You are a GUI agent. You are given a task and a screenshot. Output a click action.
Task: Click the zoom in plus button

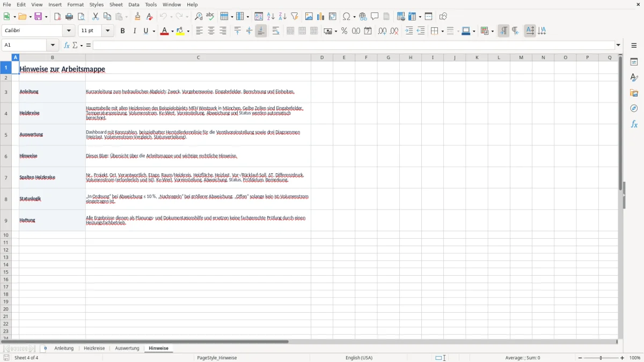point(623,358)
